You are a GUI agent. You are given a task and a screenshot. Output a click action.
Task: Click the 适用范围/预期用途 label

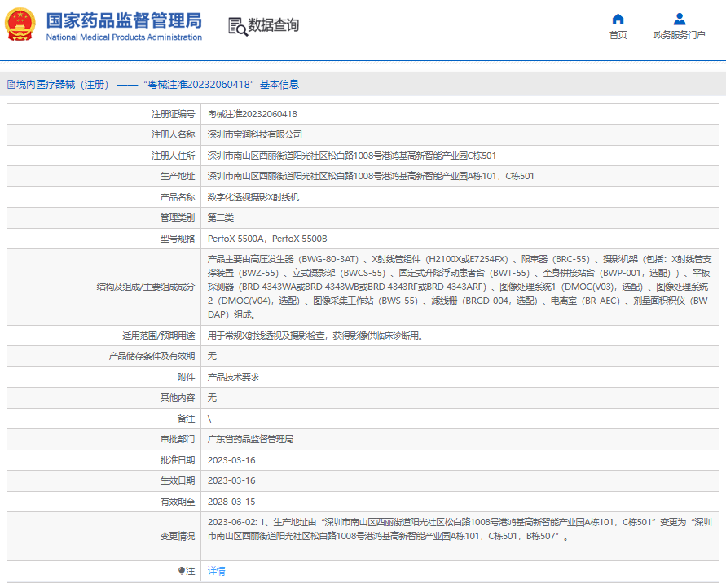point(158,336)
